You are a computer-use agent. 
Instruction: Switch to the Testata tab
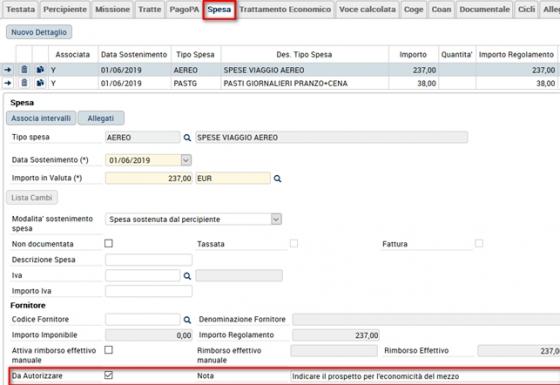(21, 10)
